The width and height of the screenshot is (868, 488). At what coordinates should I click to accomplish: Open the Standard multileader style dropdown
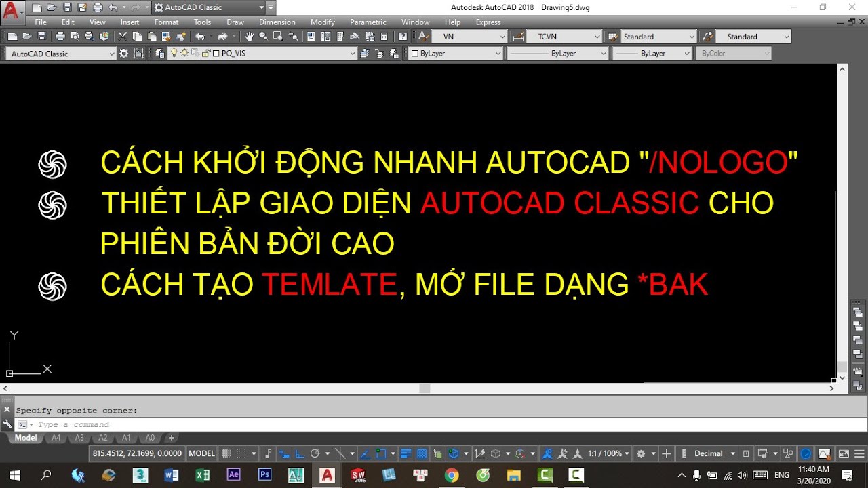click(x=754, y=37)
